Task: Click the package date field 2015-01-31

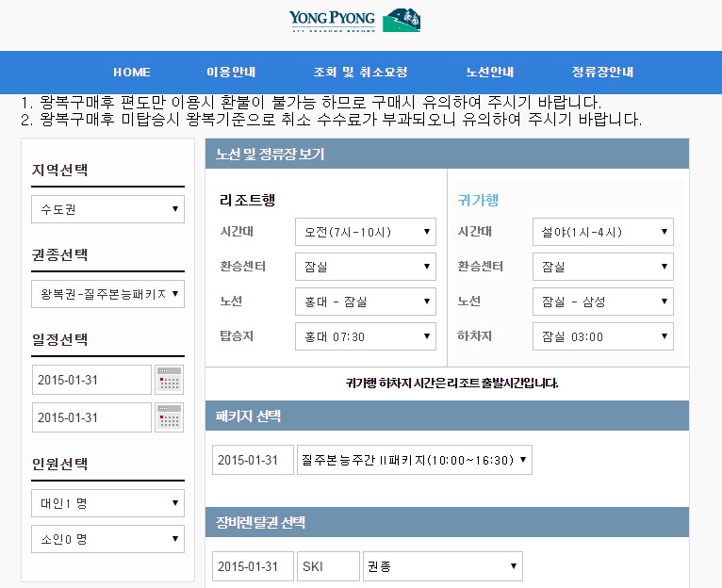Action: (253, 460)
